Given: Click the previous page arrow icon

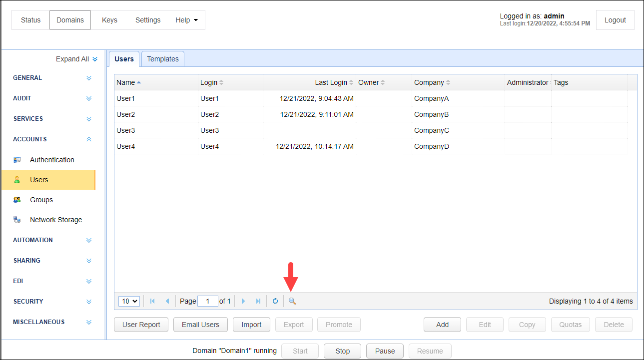Looking at the screenshot, I should tap(167, 301).
